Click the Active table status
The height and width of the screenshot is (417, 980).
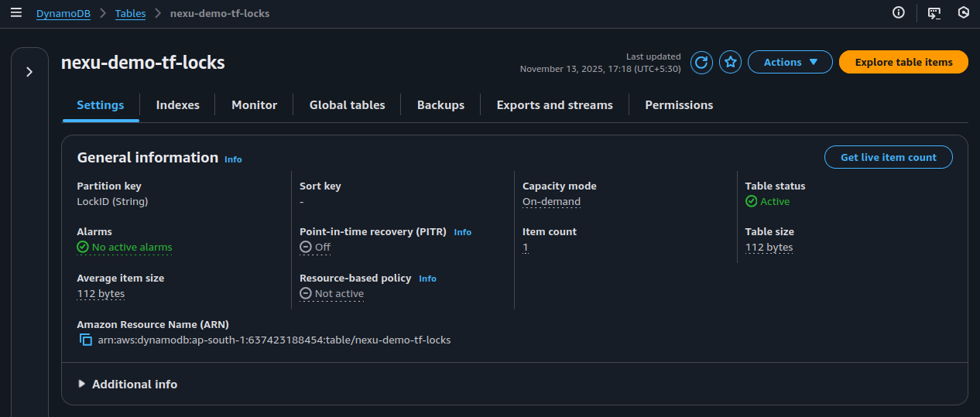pyautogui.click(x=767, y=202)
